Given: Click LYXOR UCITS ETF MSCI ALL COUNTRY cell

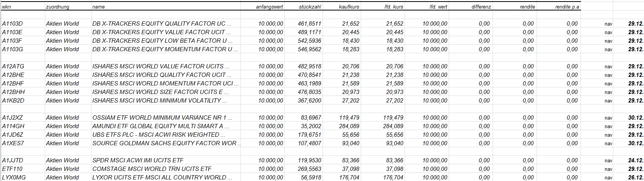Looking at the screenshot, I should 159,178.
